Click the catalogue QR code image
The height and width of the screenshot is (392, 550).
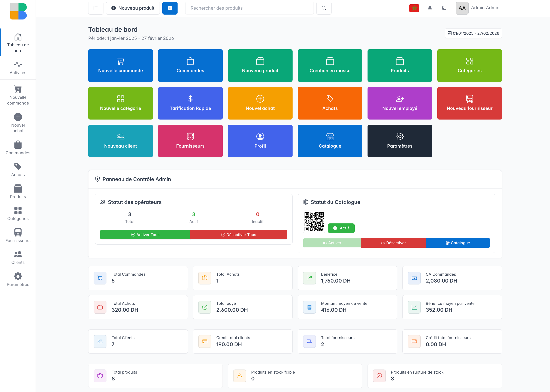314,221
